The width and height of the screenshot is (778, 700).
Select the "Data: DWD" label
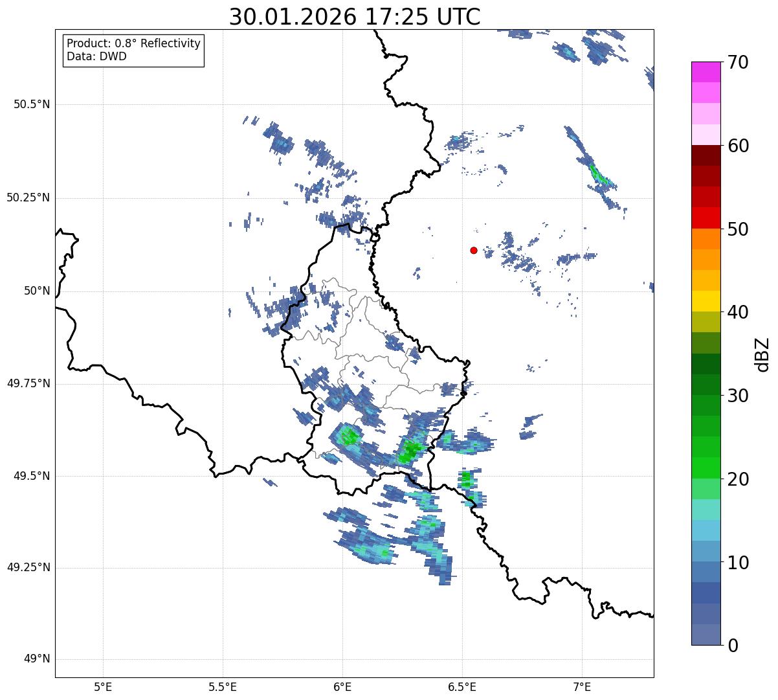click(97, 56)
